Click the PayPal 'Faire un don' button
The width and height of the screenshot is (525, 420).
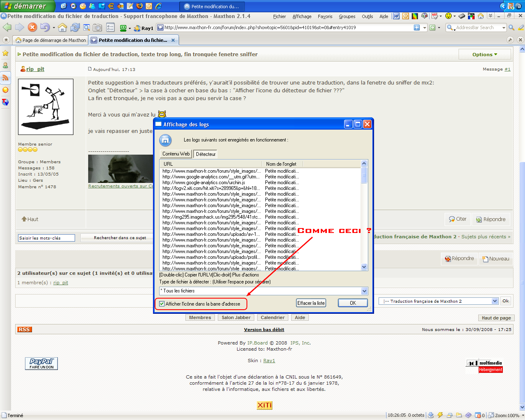tap(41, 363)
